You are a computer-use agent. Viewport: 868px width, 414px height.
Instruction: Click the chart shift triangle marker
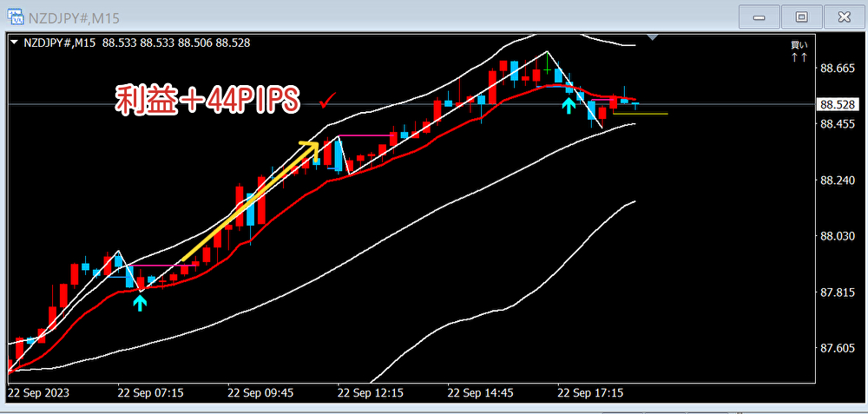(x=653, y=37)
